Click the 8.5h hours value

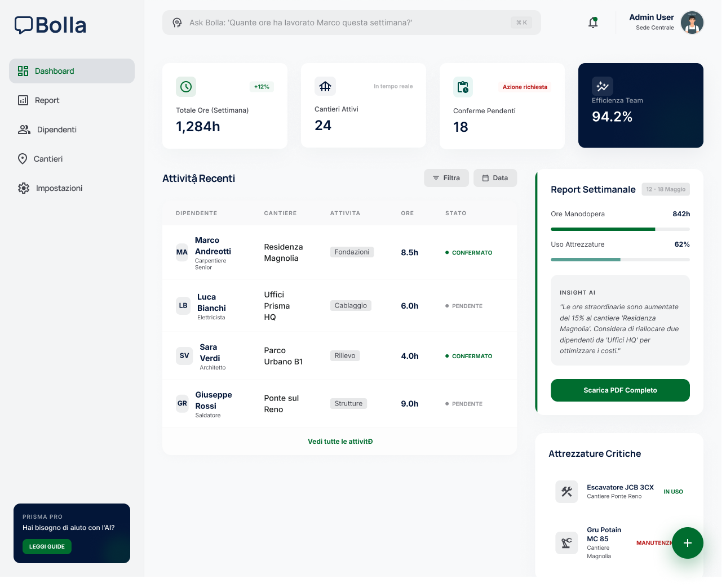click(x=410, y=252)
